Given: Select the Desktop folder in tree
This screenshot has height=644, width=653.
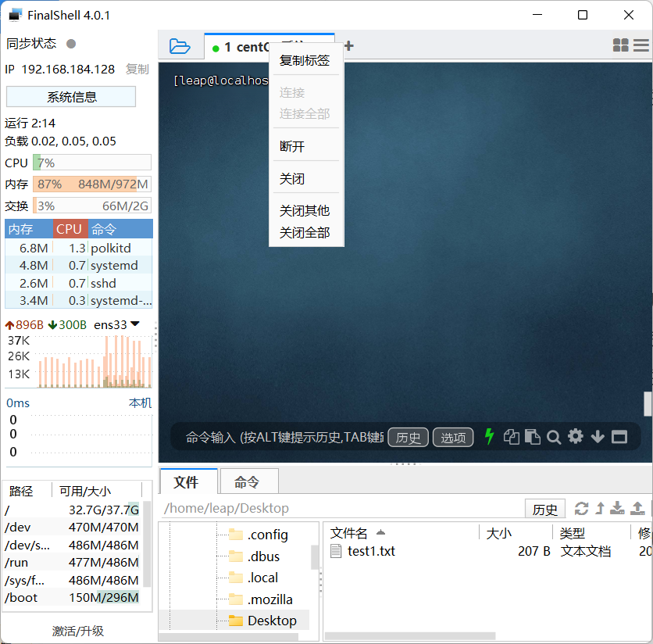Looking at the screenshot, I should tap(262, 621).
